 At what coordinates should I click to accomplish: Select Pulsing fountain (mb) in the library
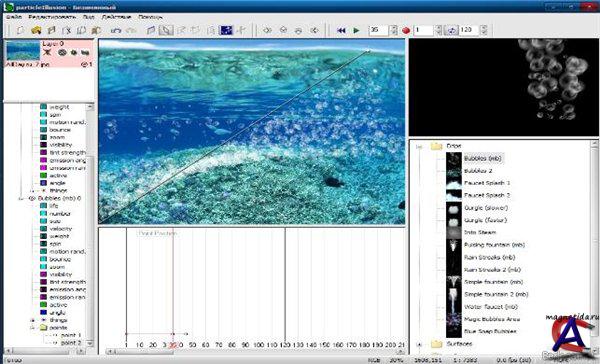click(x=494, y=245)
